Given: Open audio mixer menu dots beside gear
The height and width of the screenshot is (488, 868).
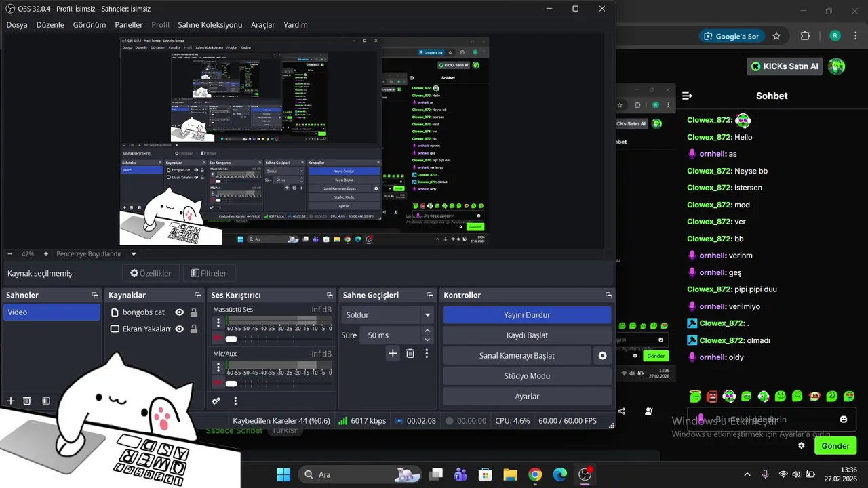Looking at the screenshot, I should tap(235, 401).
